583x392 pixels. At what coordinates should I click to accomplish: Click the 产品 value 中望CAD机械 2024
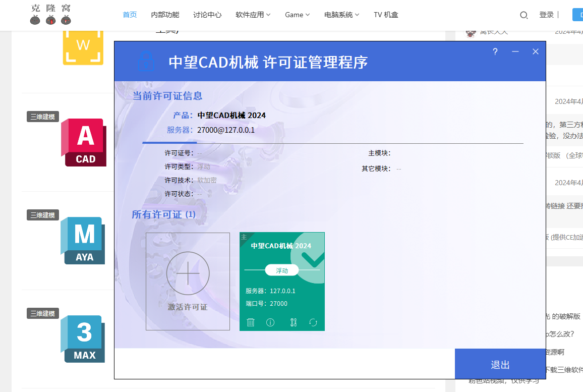coord(231,116)
